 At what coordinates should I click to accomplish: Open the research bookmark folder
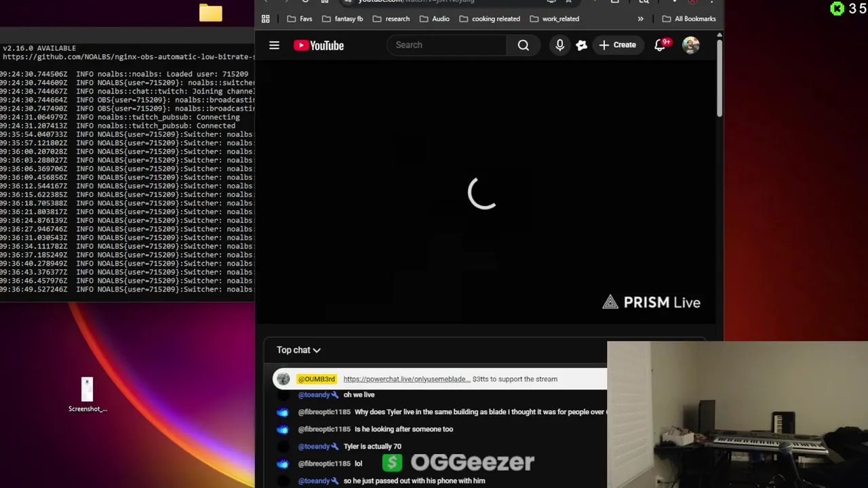tap(391, 19)
